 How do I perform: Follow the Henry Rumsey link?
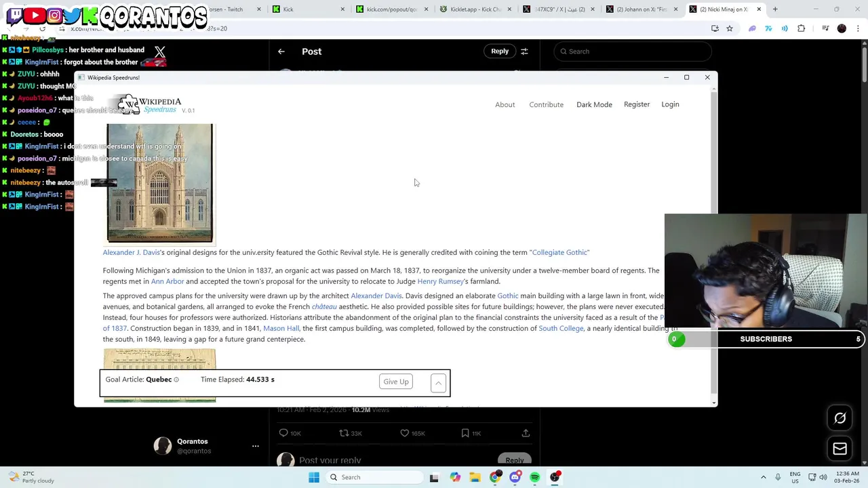441,281
